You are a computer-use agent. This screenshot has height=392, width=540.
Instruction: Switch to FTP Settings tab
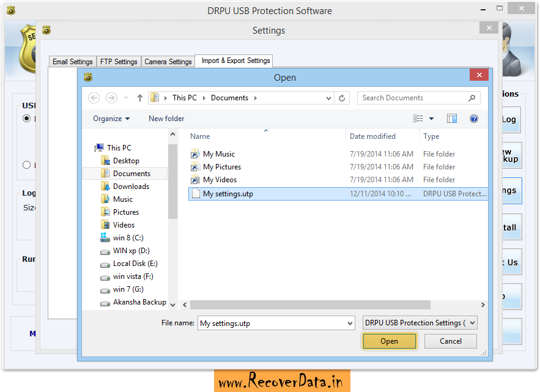click(119, 62)
